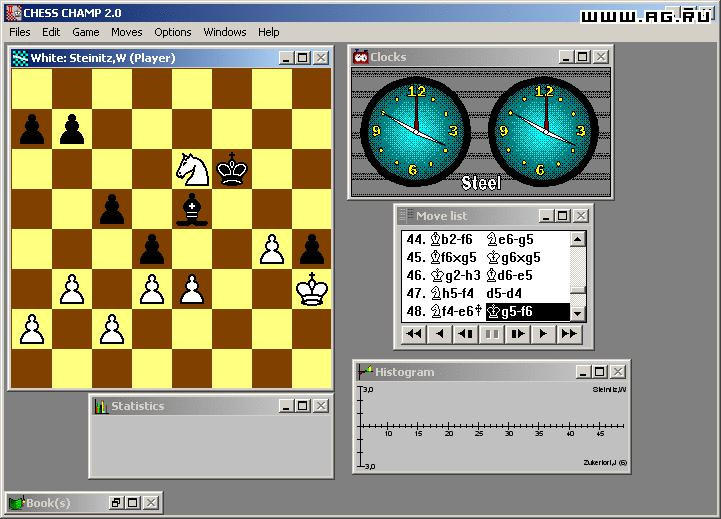This screenshot has height=519, width=721.
Task: Click the Chess Champ application title icon
Action: tap(13, 13)
